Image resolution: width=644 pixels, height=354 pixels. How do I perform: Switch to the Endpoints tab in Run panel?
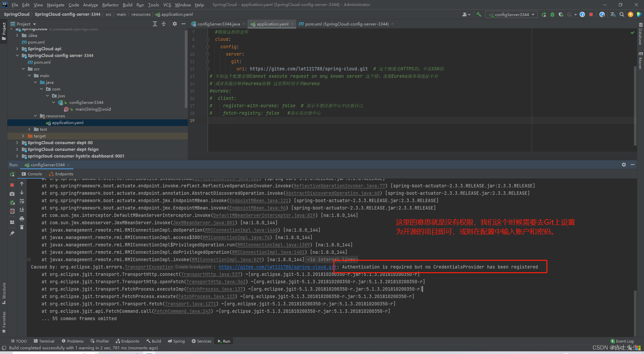[61, 174]
